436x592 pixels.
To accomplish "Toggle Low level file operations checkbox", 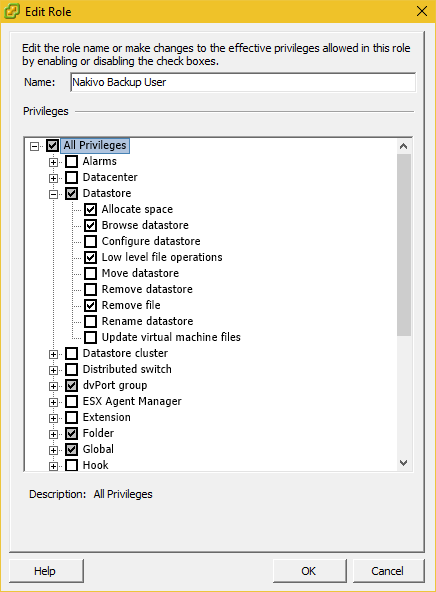I will tap(90, 257).
